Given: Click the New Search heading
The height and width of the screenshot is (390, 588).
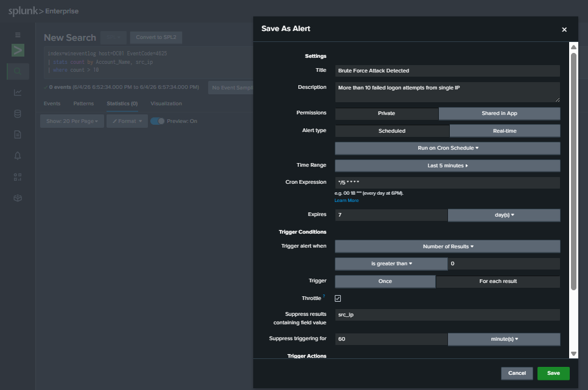Looking at the screenshot, I should pos(70,38).
